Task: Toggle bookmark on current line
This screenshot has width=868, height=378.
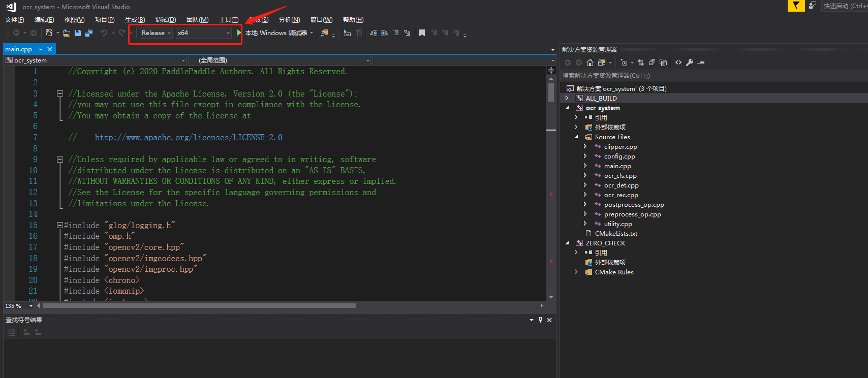Action: [422, 33]
